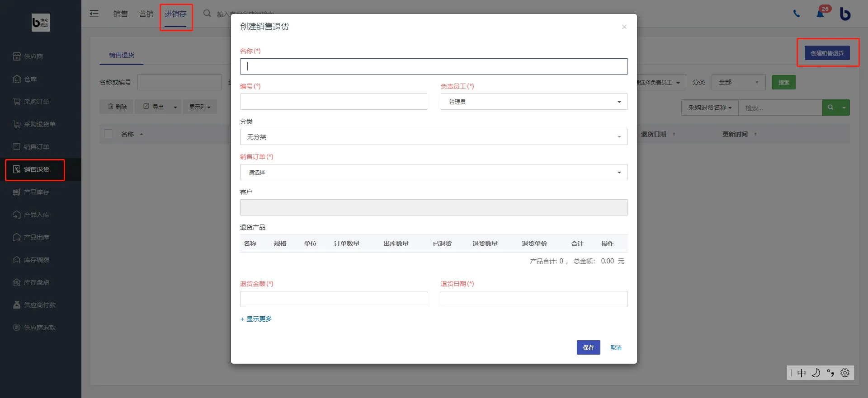Sort by the 名称 column header
The image size is (868, 398).
(127, 134)
